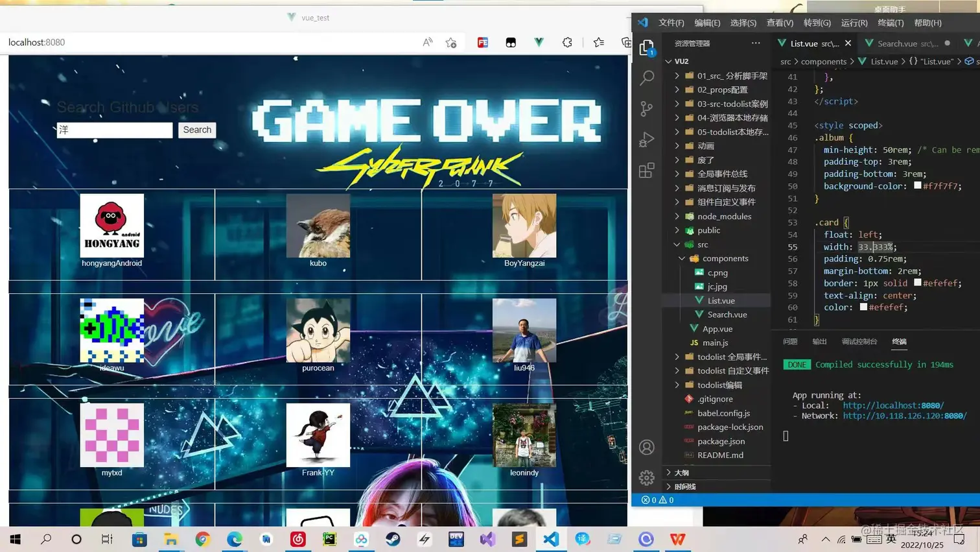
Task: Click the errors and warnings status bar indicator
Action: coord(657,500)
